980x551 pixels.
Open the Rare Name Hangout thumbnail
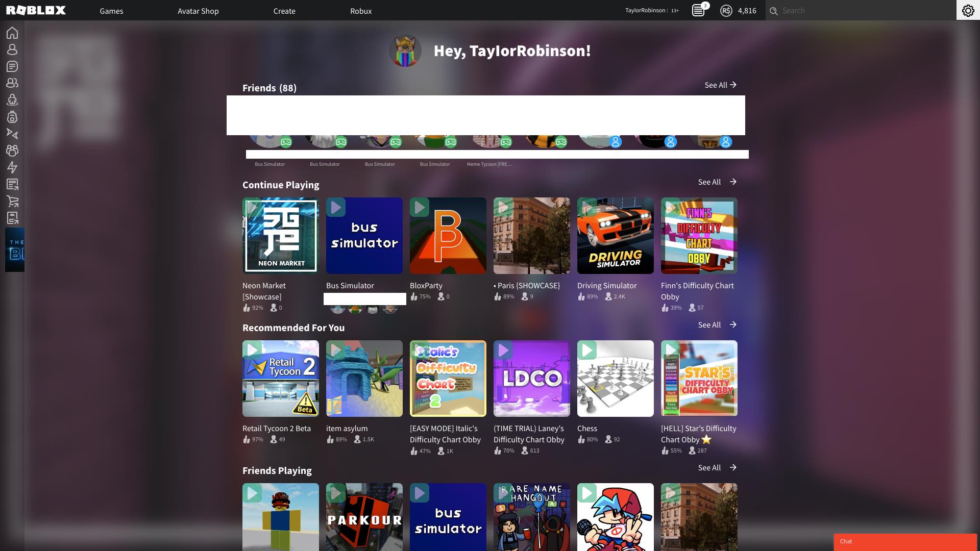(x=532, y=517)
